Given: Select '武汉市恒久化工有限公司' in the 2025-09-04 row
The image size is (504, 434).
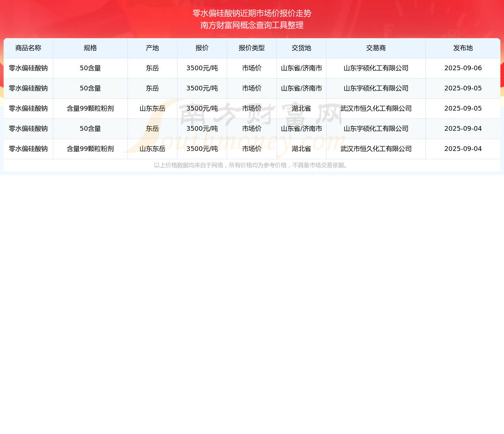Looking at the screenshot, I should [x=376, y=149].
